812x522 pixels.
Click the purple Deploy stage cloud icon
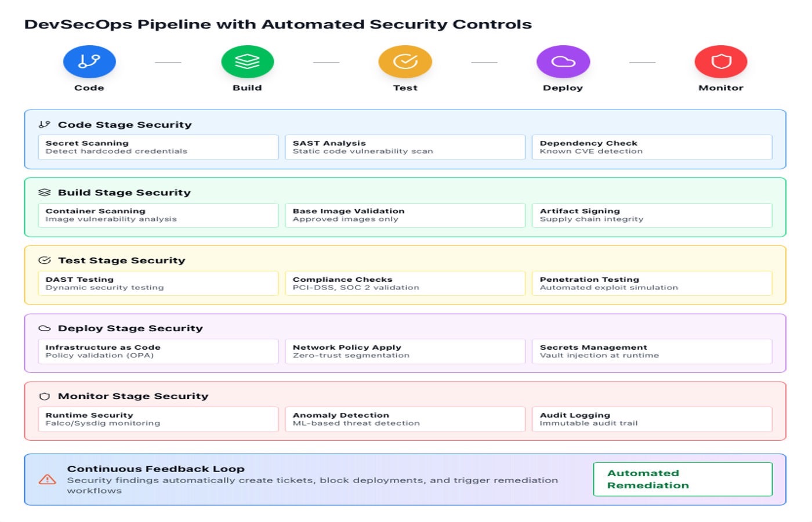563,61
